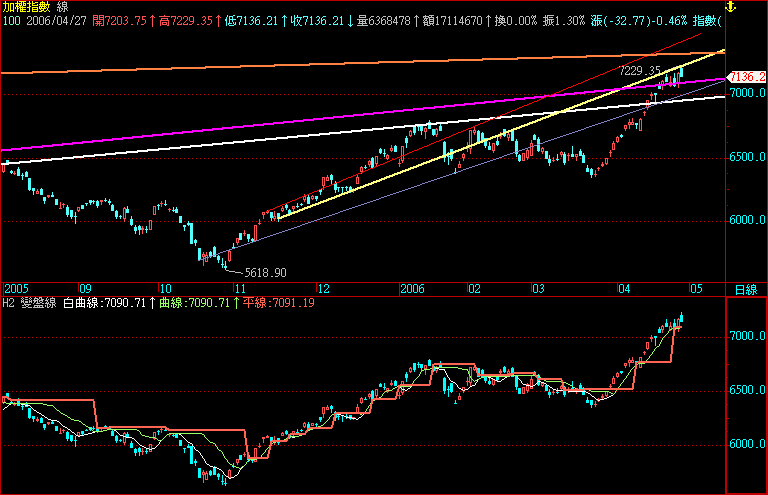Viewport: 768px width, 495px height.
Task: Click the turnover value 額17114670
Action: 452,21
